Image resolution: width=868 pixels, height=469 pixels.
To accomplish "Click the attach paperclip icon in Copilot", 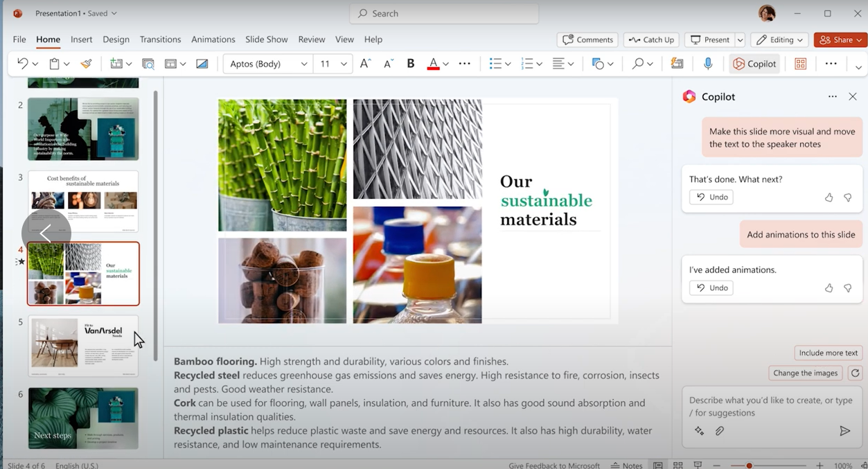I will tap(720, 431).
